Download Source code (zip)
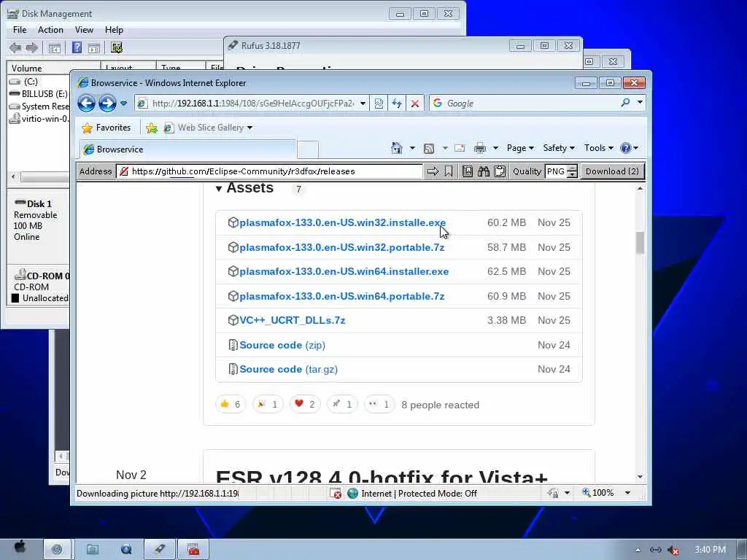The image size is (747, 560). coord(282,345)
